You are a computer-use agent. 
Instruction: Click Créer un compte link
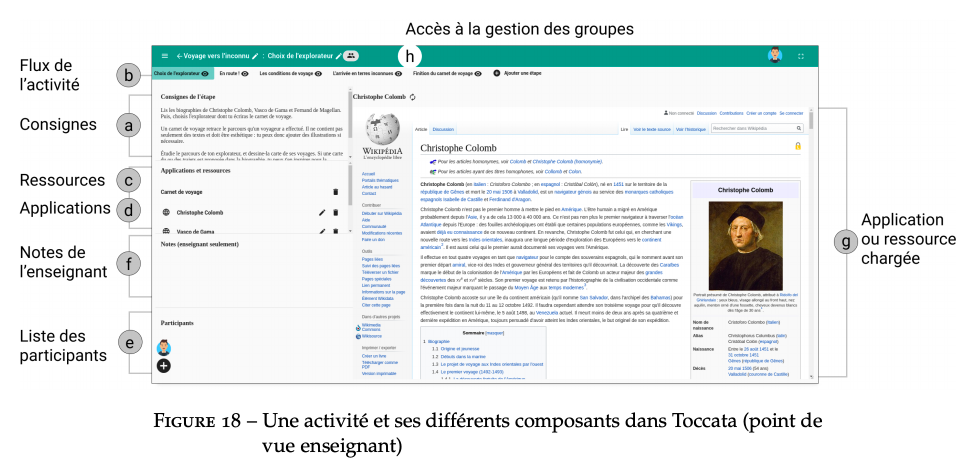click(762, 113)
